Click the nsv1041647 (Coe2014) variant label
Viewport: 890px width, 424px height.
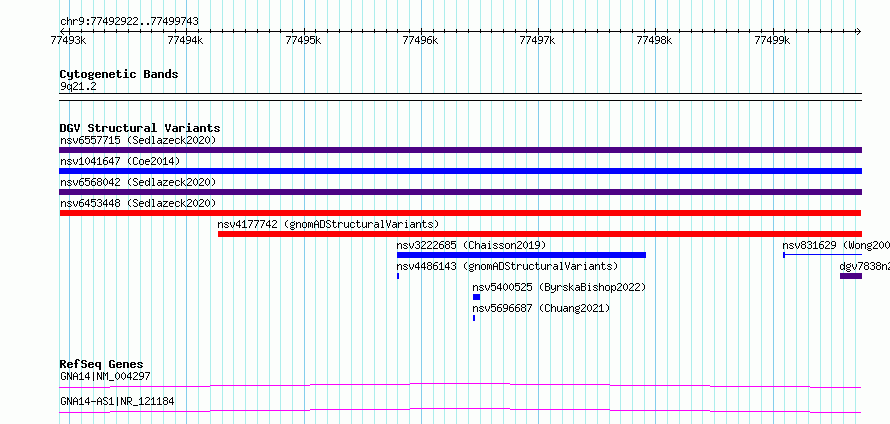[120, 161]
